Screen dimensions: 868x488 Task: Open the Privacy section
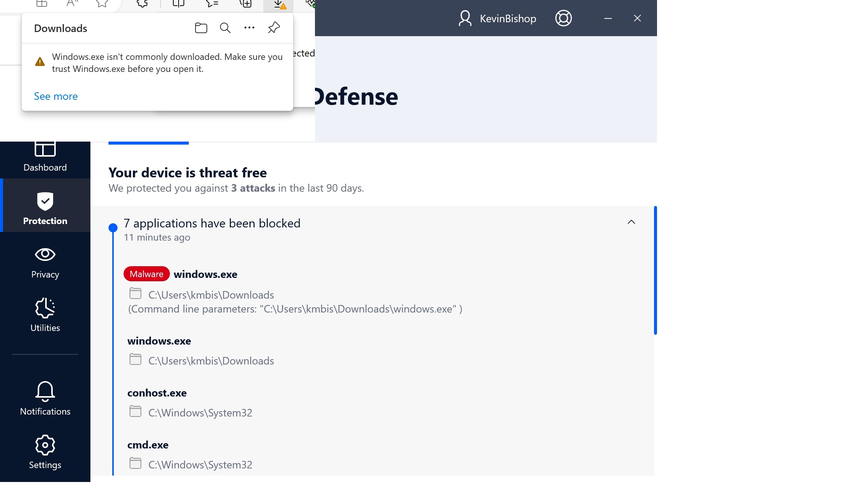click(45, 262)
